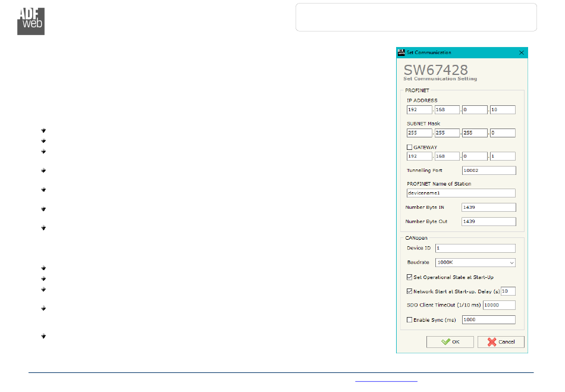Select the CANopen Device ID field
Image resolution: width=565 pixels, height=392 pixels.
(x=475, y=248)
